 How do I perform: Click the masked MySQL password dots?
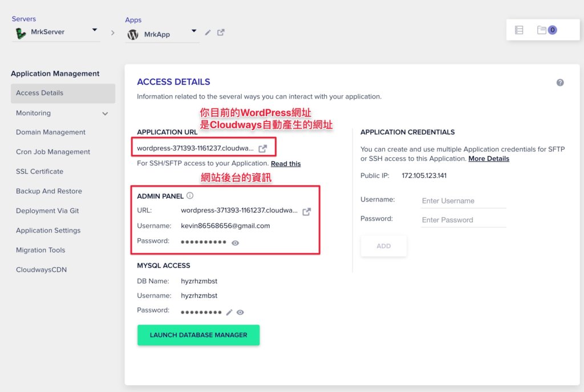(x=201, y=312)
